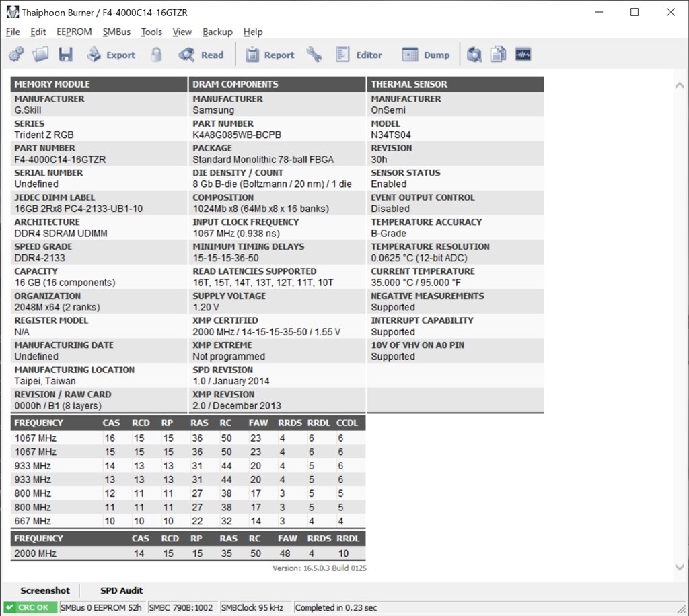Open the View menu
689x616 pixels.
182,32
